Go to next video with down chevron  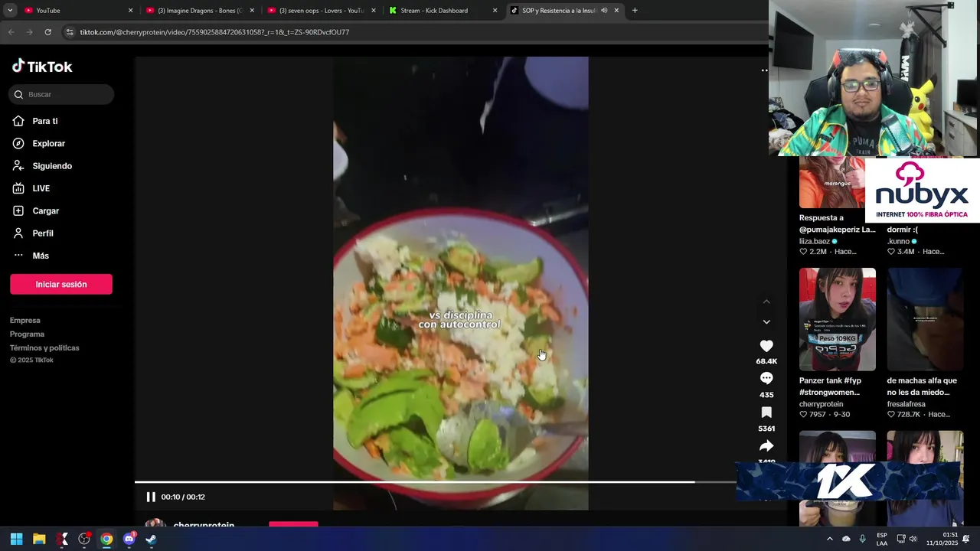coord(766,322)
